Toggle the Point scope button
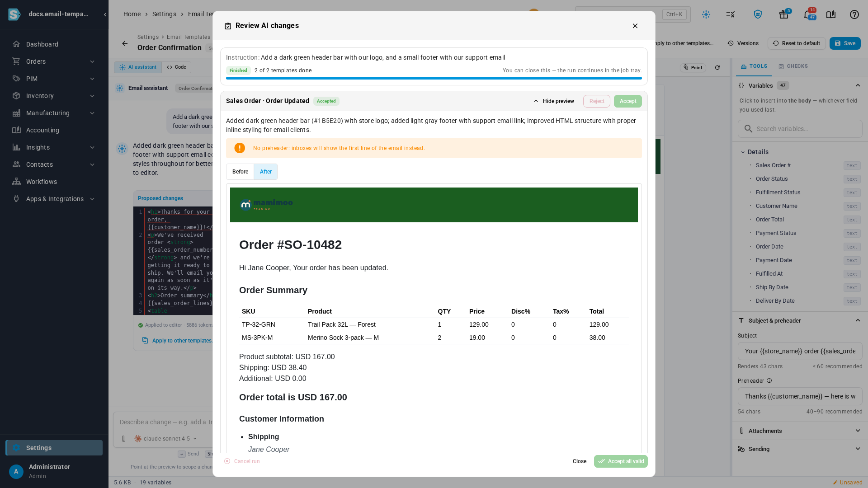This screenshot has width=868, height=488. point(693,67)
